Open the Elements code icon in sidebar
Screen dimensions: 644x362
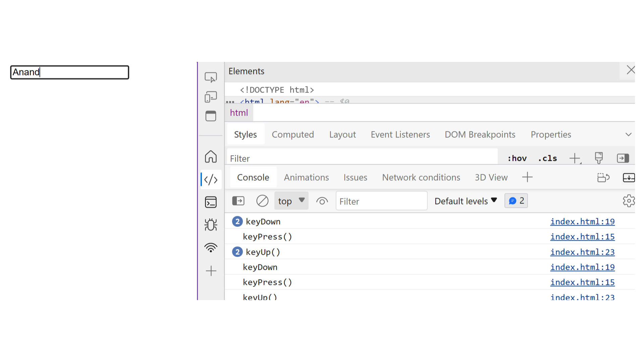pyautogui.click(x=211, y=180)
